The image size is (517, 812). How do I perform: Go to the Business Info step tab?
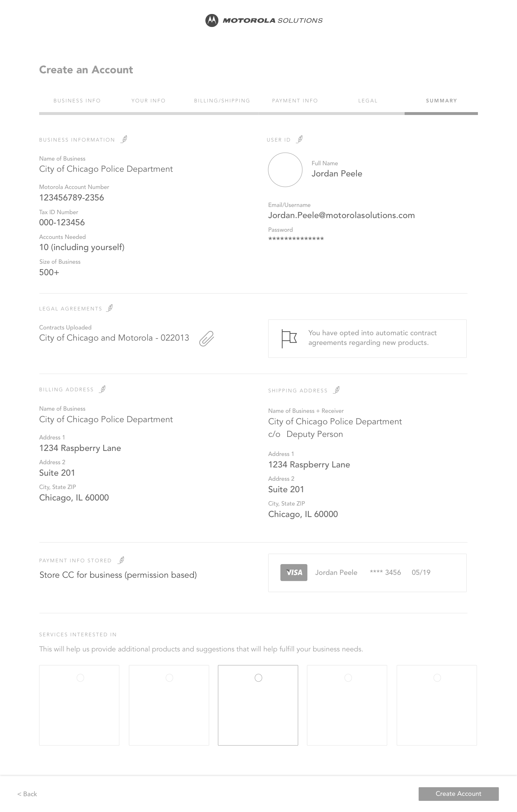[77, 101]
